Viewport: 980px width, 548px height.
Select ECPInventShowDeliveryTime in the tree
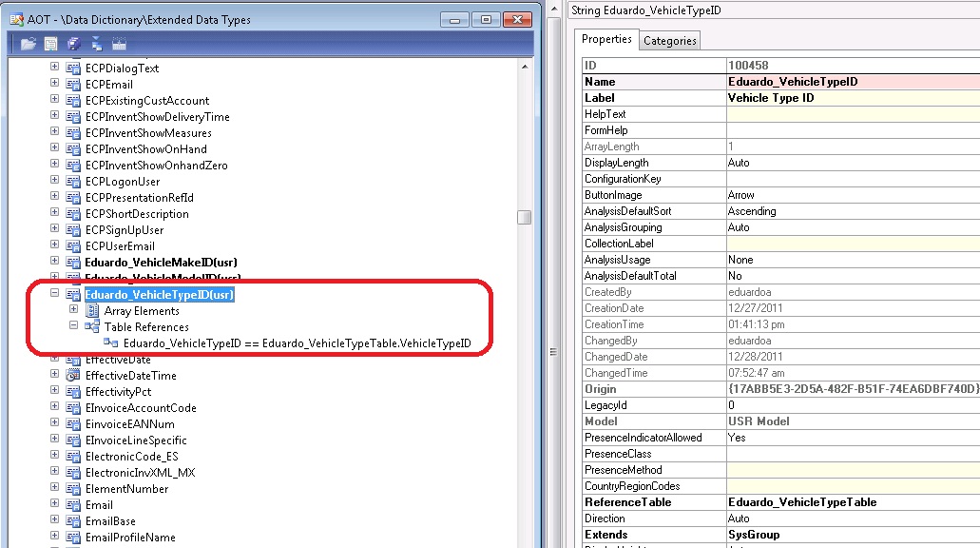(x=158, y=117)
